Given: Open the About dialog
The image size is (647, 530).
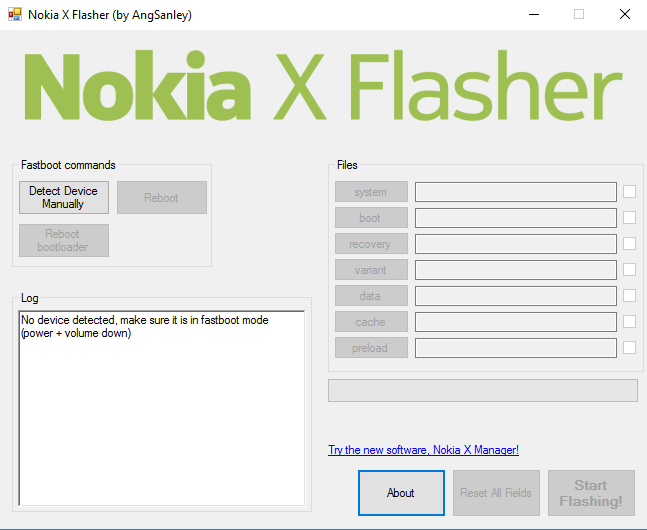Looking at the screenshot, I should pyautogui.click(x=401, y=493).
